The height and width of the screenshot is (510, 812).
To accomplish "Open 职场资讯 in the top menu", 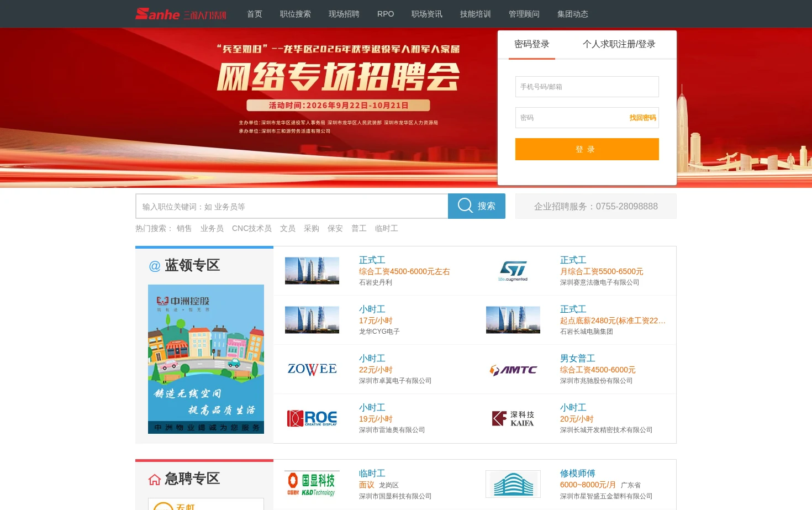I will pos(427,14).
